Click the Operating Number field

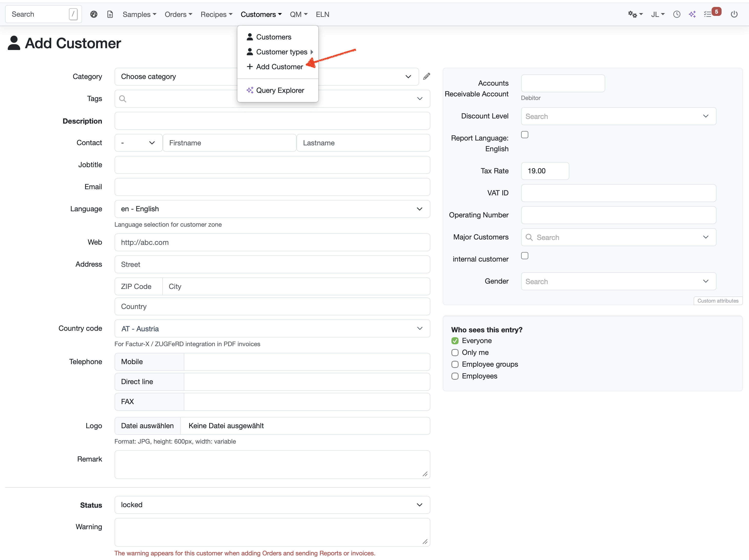click(x=618, y=215)
